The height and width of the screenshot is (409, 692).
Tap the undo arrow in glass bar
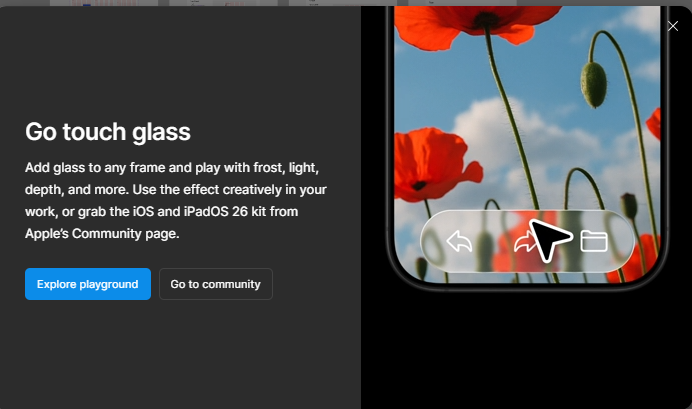point(459,242)
